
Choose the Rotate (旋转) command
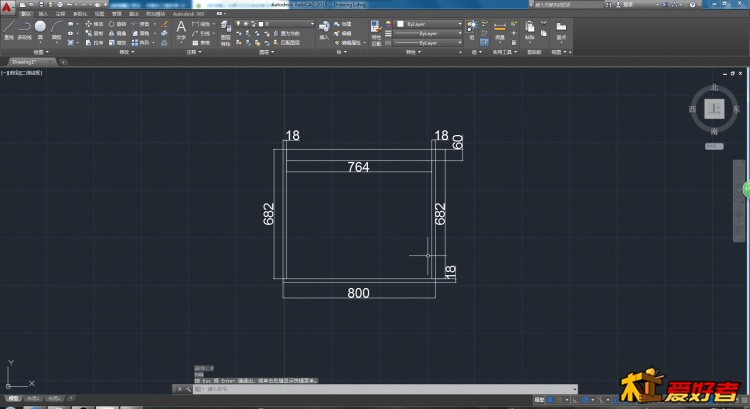(117, 24)
